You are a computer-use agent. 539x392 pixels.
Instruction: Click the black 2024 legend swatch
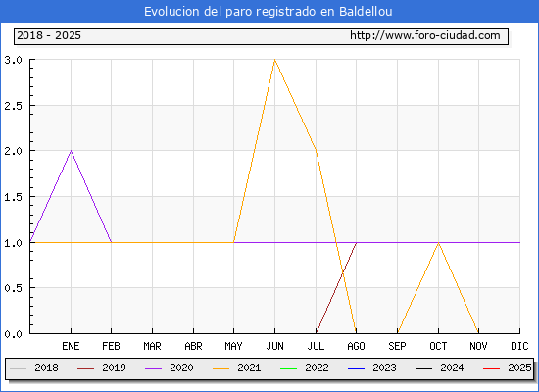point(423,368)
